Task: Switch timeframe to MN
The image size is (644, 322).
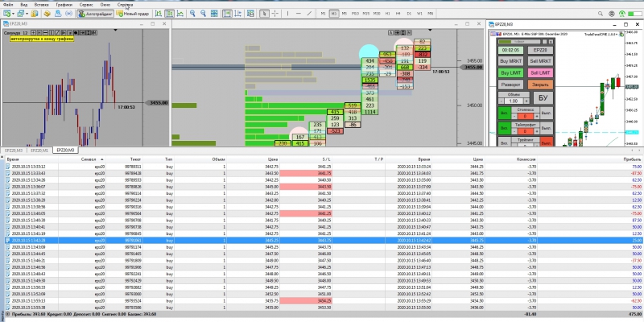Action: coord(430,14)
